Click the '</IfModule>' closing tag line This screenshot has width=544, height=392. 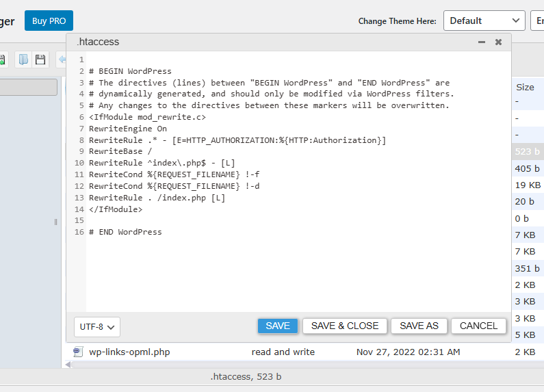[x=116, y=209]
